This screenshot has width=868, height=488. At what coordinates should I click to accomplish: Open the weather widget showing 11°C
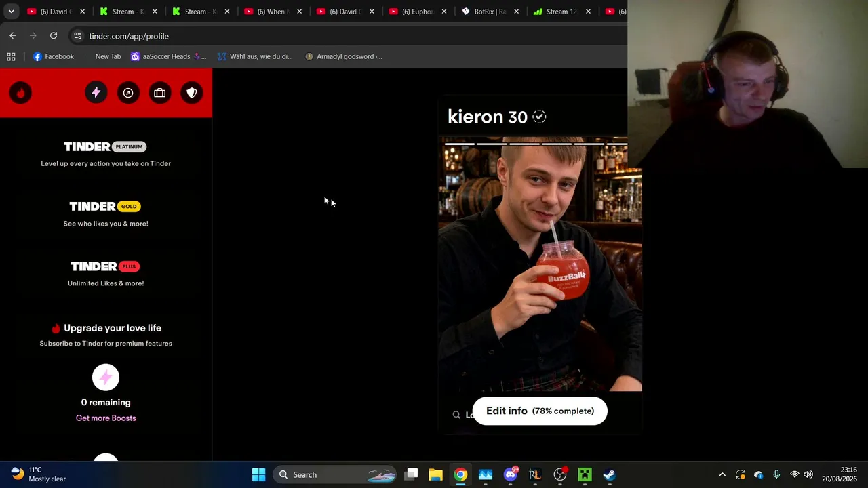pyautogui.click(x=39, y=474)
